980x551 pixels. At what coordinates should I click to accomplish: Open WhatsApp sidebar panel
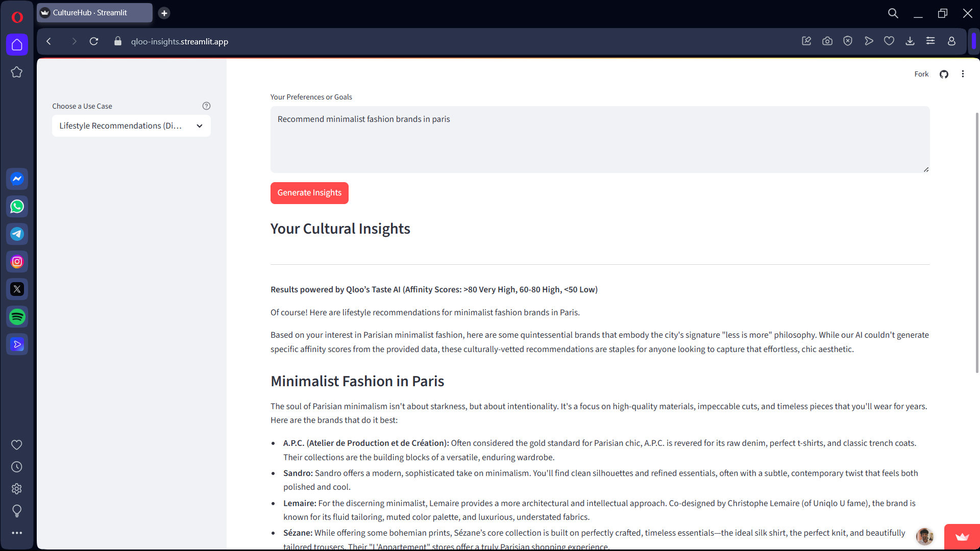click(17, 207)
